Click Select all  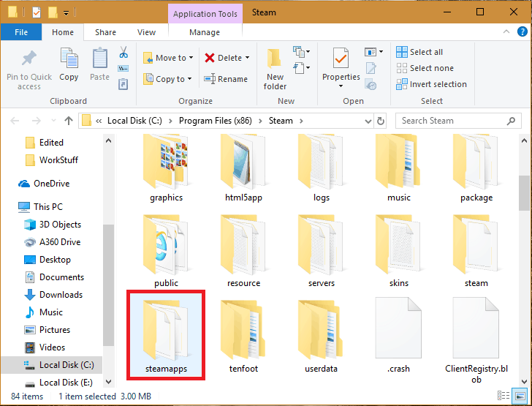(419, 52)
